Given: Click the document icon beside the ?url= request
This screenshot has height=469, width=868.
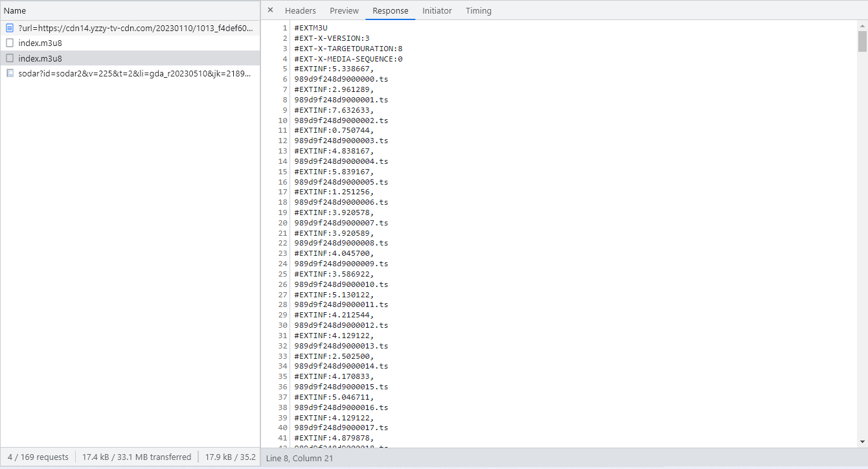Looking at the screenshot, I should click(10, 28).
